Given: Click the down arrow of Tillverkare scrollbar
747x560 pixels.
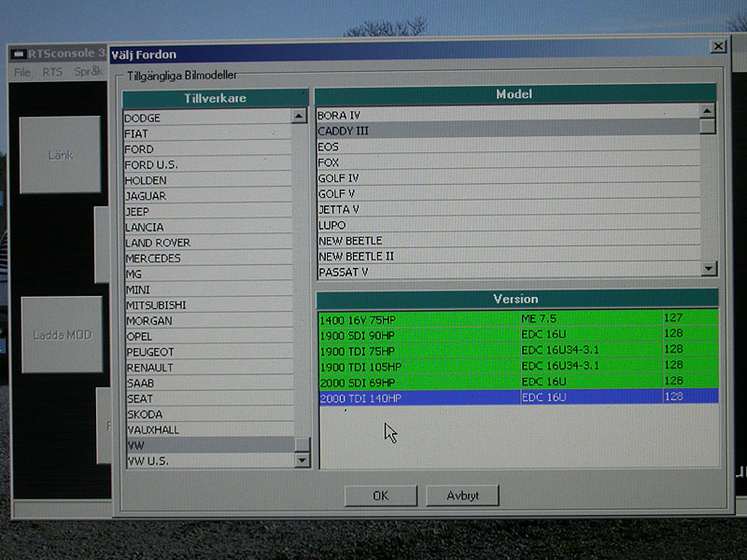Looking at the screenshot, I should [x=302, y=460].
